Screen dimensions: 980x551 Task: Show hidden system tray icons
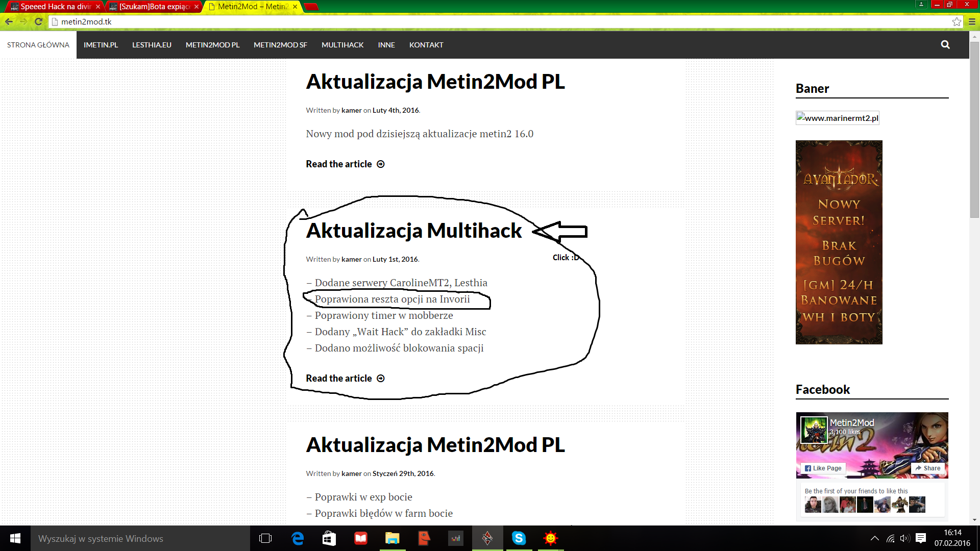[x=875, y=538]
